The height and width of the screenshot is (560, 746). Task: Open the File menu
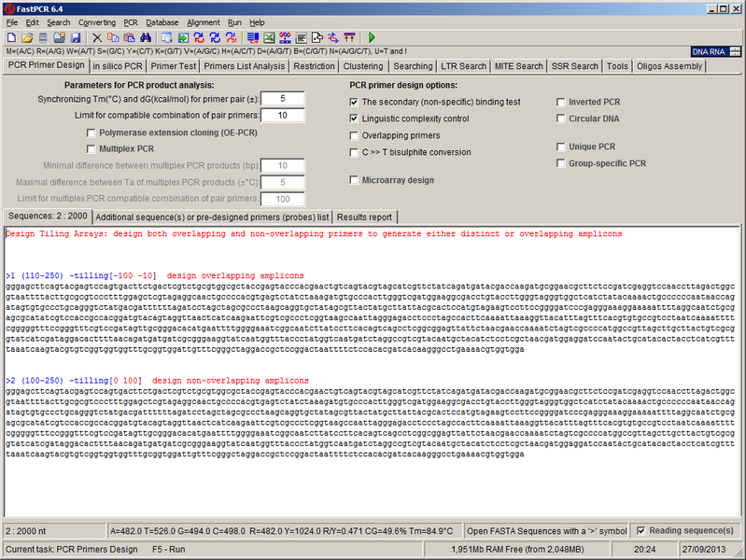[x=12, y=22]
